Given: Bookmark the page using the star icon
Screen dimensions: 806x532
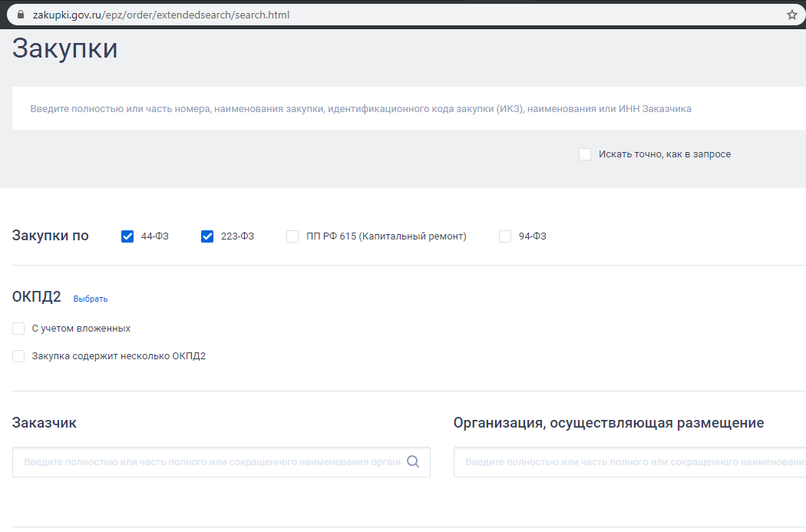Looking at the screenshot, I should (791, 14).
